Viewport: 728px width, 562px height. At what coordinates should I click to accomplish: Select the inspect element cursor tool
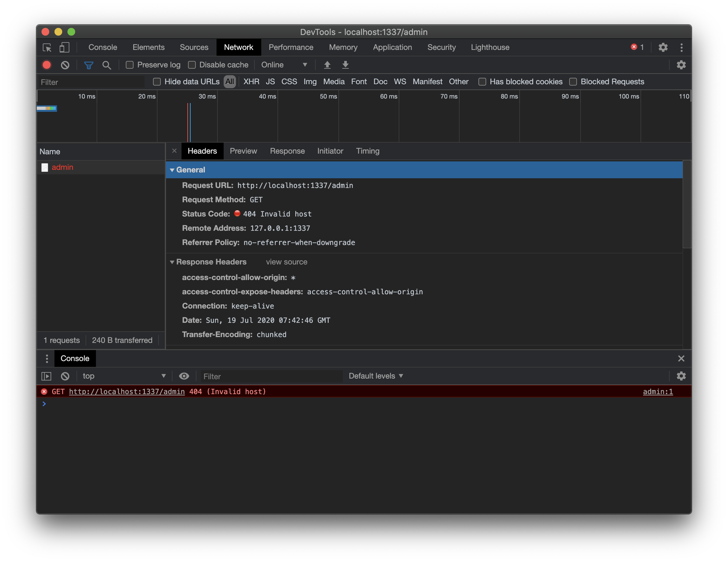click(47, 47)
